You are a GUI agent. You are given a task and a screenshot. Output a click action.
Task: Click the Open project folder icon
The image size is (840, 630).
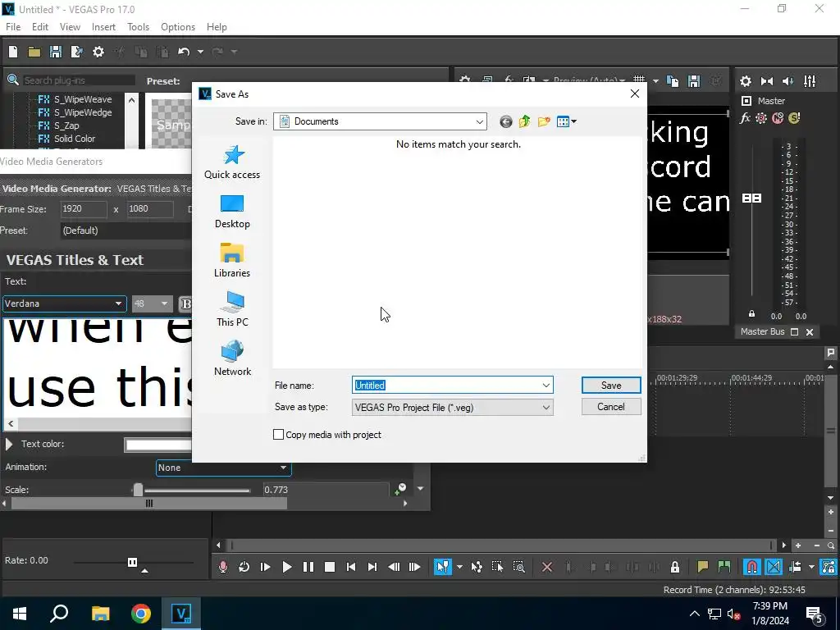[x=34, y=52]
